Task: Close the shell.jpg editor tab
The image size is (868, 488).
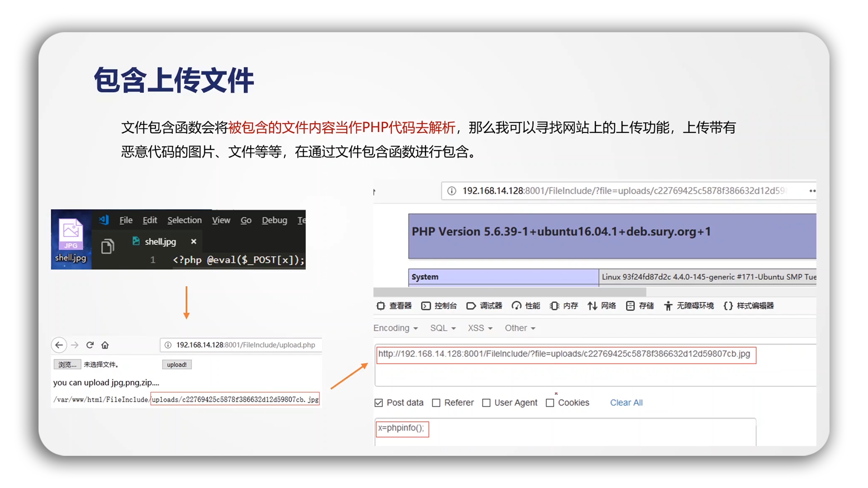Action: 193,241
